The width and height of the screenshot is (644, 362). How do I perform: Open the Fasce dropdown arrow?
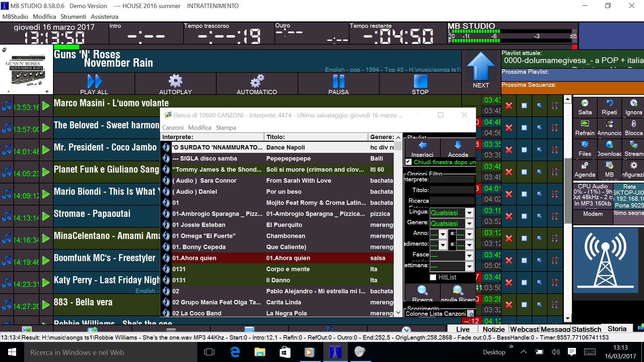[469, 256]
